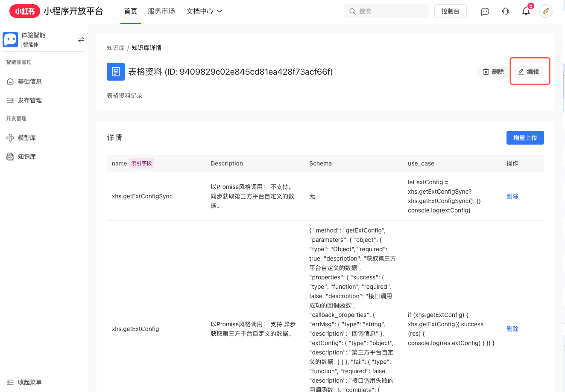The image size is (565, 392).
Task: Select the 首页 navigation tab
Action: pyautogui.click(x=130, y=12)
